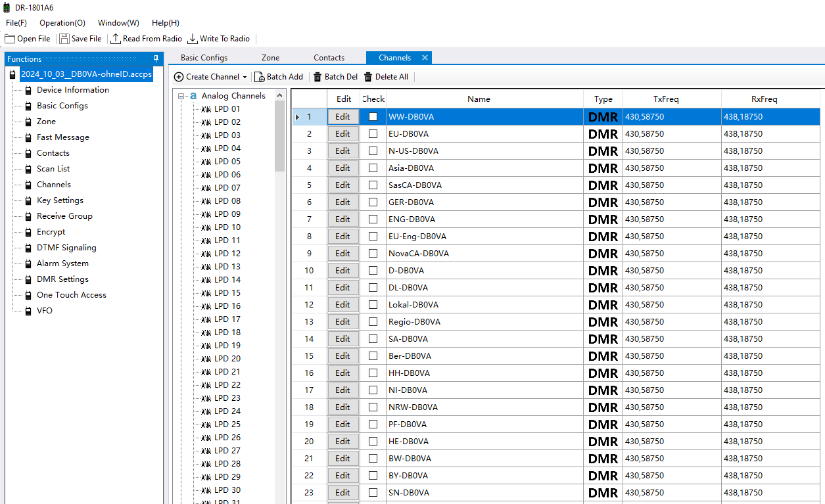
Task: Open the Operation(O) menu
Action: (x=62, y=23)
